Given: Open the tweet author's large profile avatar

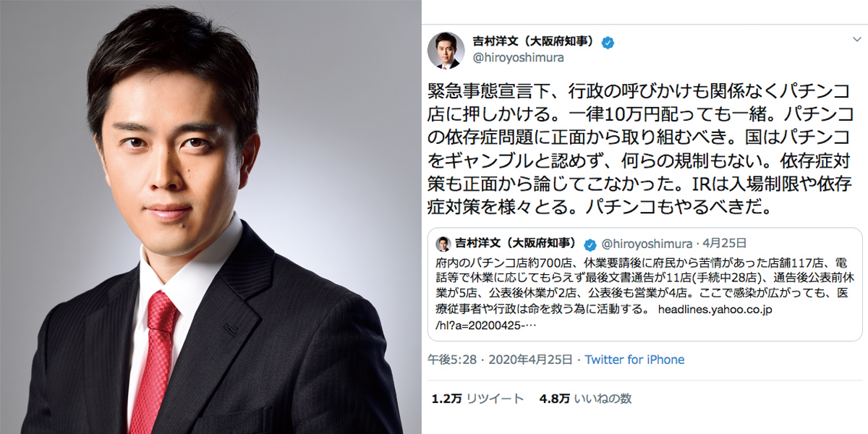Looking at the screenshot, I should point(446,50).
